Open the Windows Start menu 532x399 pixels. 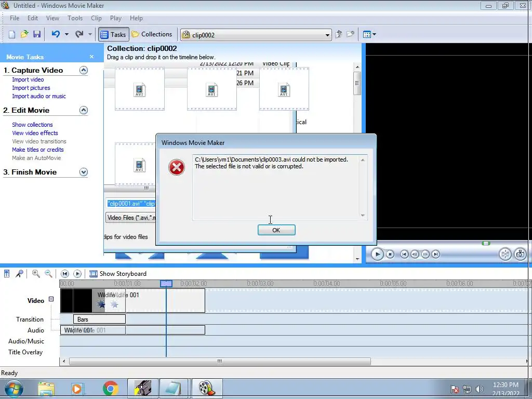[x=14, y=389]
